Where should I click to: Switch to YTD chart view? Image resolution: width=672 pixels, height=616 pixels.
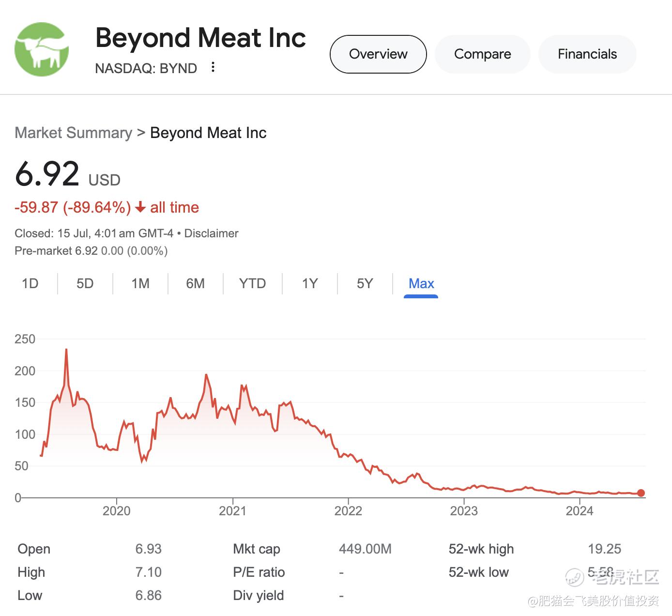pos(252,283)
